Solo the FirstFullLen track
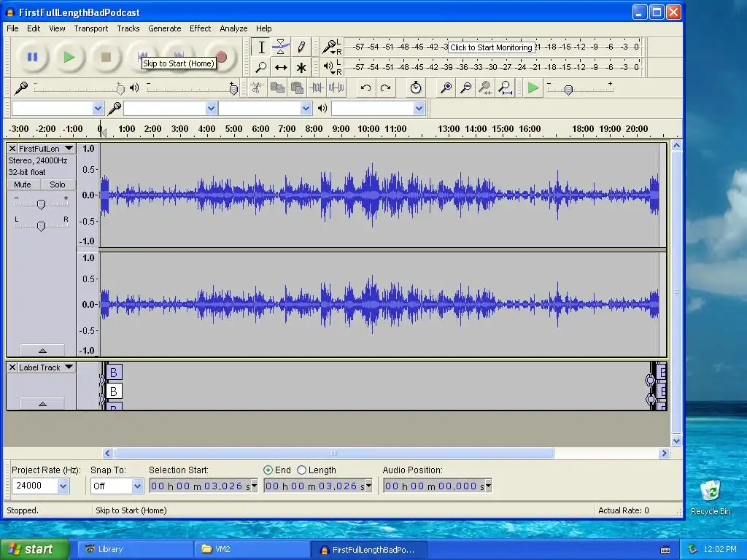 pyautogui.click(x=57, y=184)
